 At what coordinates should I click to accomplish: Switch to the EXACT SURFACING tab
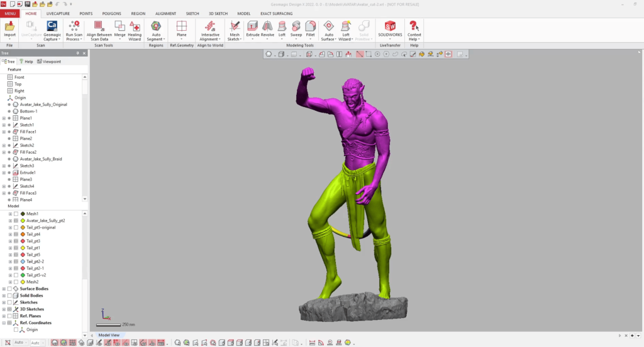(277, 14)
